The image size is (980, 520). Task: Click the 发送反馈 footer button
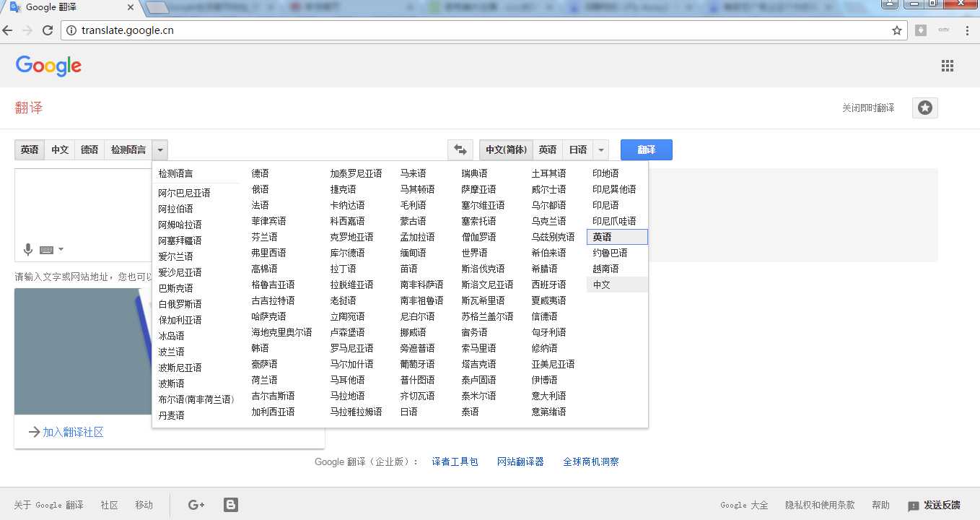[x=935, y=505]
